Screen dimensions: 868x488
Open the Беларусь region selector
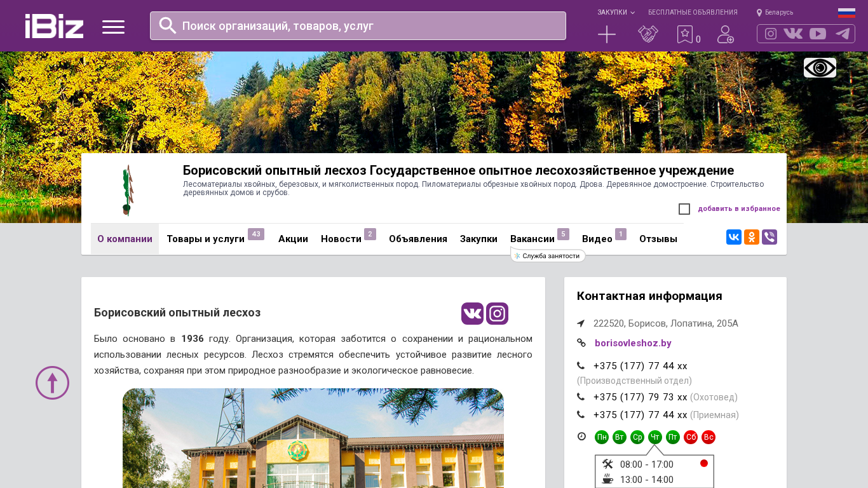[x=775, y=13]
